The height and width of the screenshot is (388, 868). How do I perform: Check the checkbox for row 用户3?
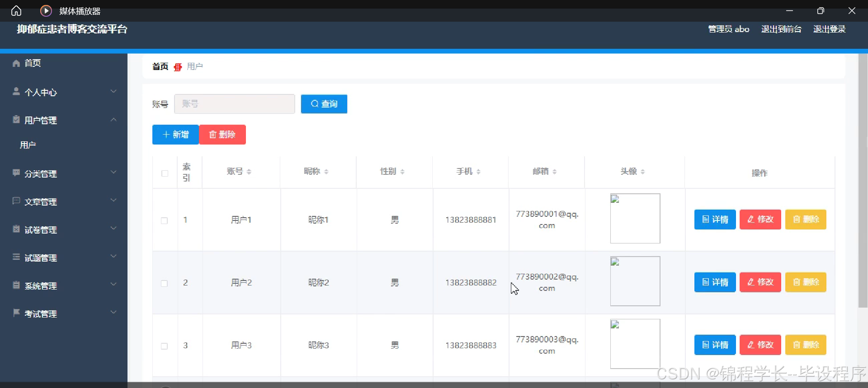click(164, 346)
